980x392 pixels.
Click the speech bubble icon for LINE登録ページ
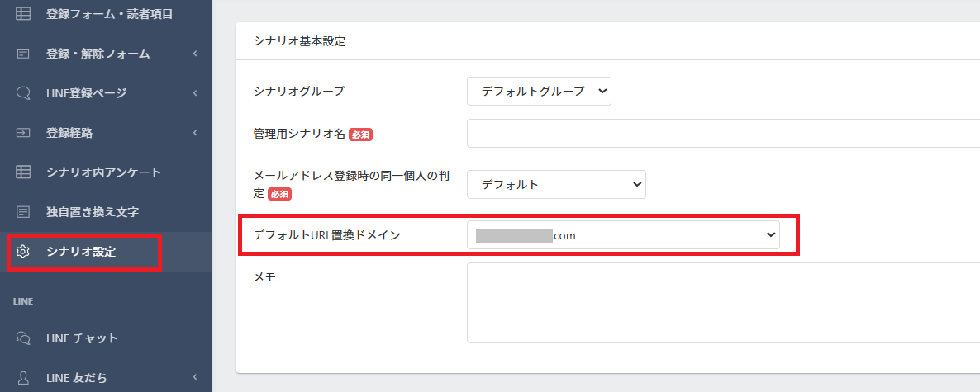[23, 93]
